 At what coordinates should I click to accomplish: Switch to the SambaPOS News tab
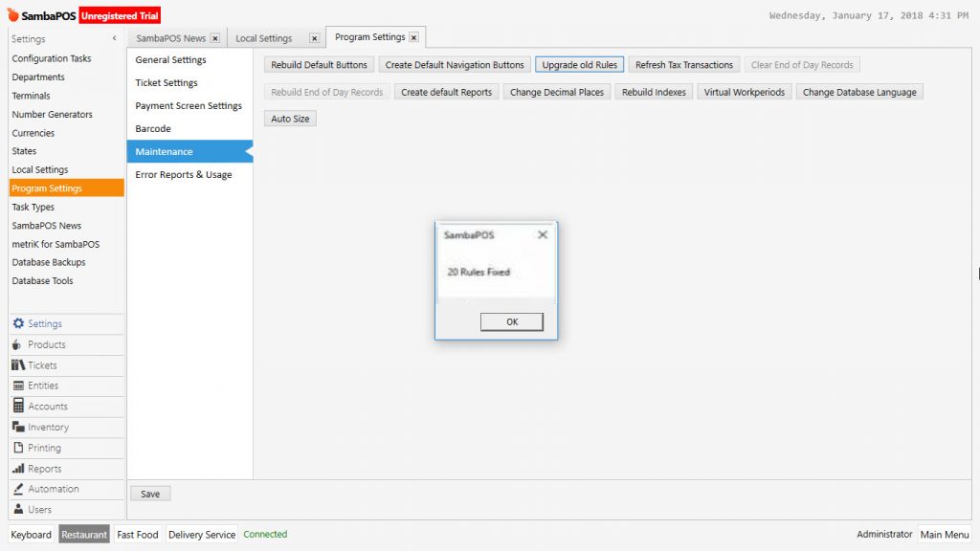(x=170, y=38)
